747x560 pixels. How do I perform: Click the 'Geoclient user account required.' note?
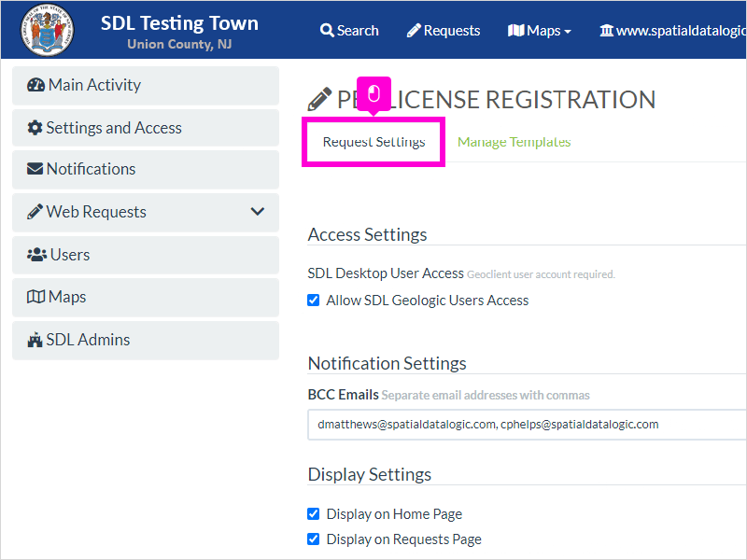[541, 274]
